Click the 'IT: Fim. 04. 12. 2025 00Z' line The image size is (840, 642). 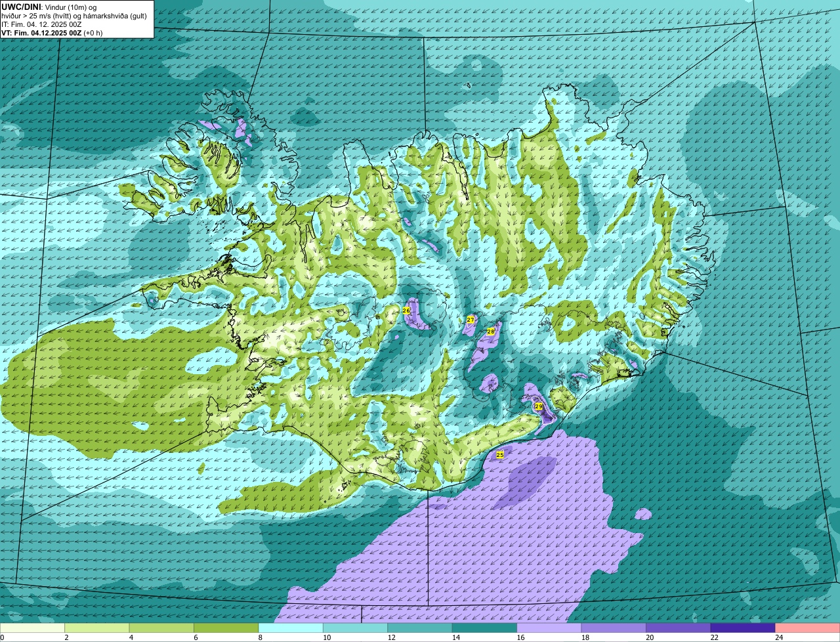(41, 24)
